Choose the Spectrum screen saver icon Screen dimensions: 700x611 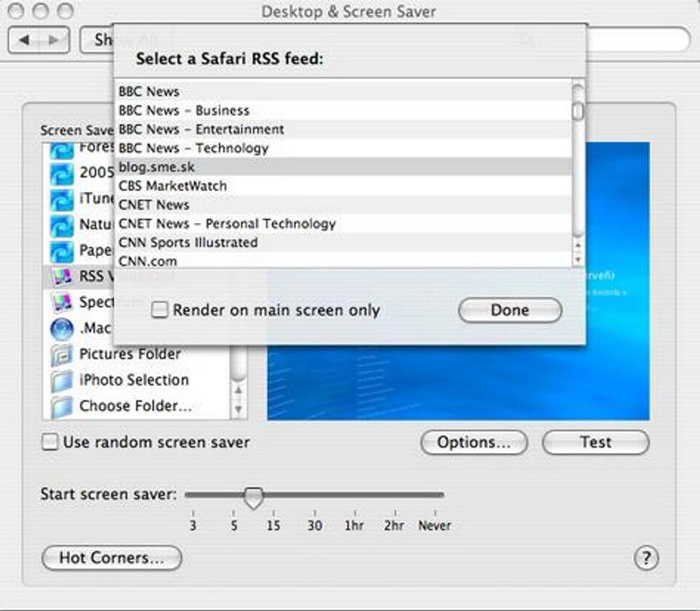click(61, 302)
